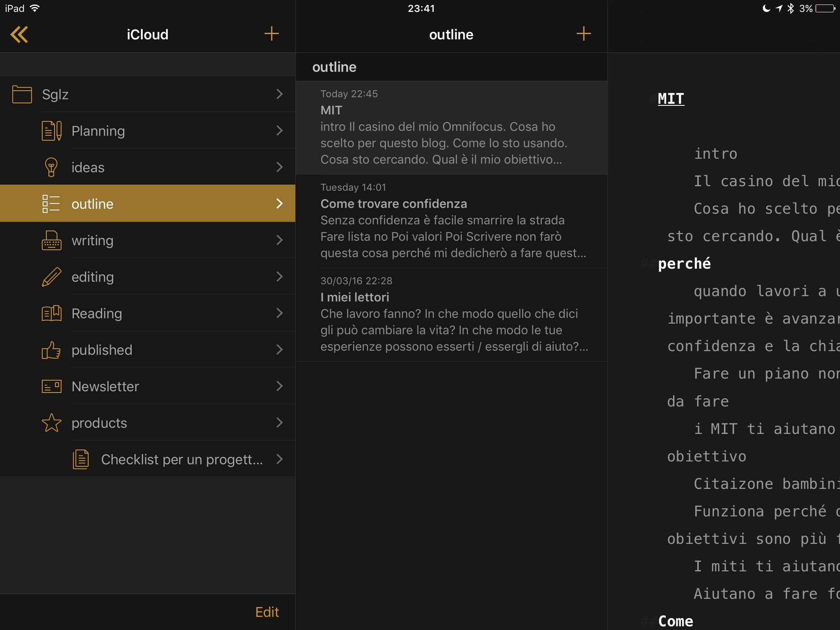840x630 pixels.
Task: Click the outline folder icon in sidebar
Action: 52,203
